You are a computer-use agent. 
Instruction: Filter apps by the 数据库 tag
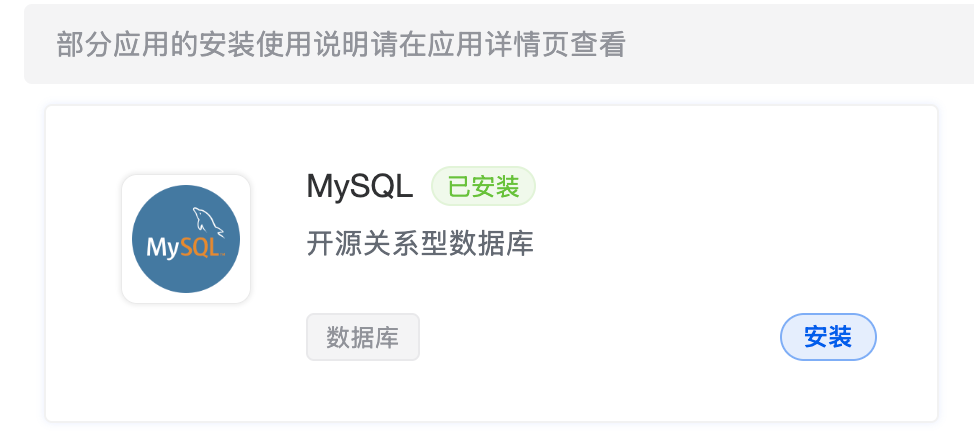pos(363,337)
